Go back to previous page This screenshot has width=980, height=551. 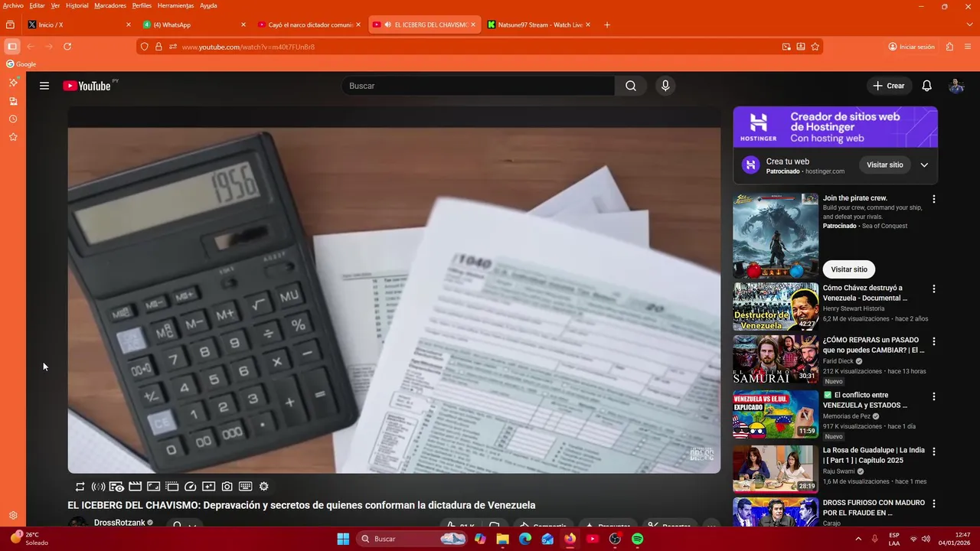[31, 47]
